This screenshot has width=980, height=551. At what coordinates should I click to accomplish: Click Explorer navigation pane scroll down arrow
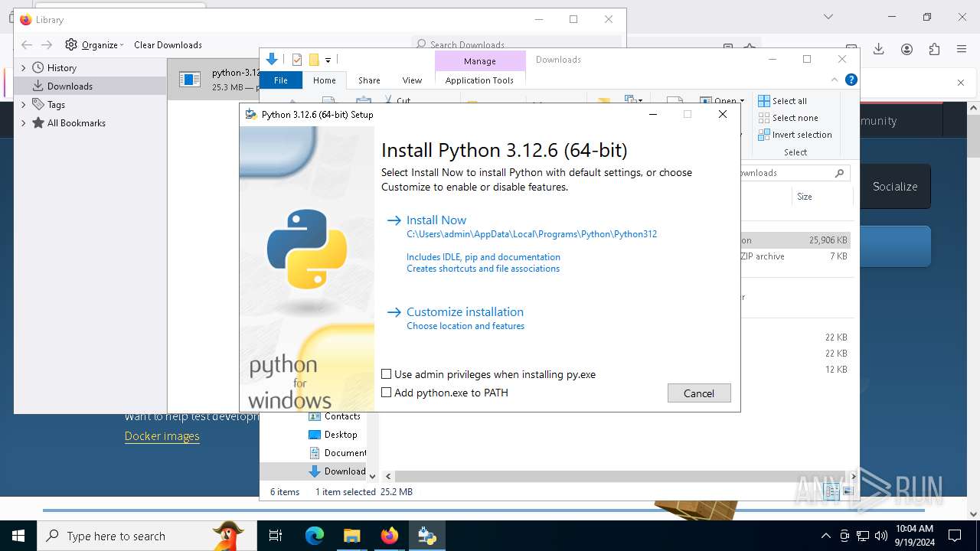coord(373,476)
